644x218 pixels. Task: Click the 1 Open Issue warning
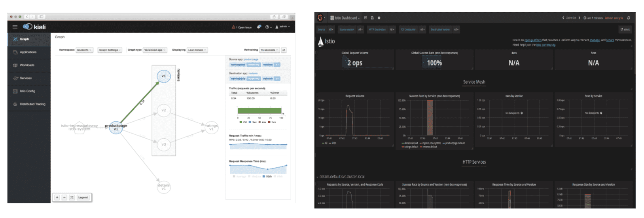pos(242,27)
